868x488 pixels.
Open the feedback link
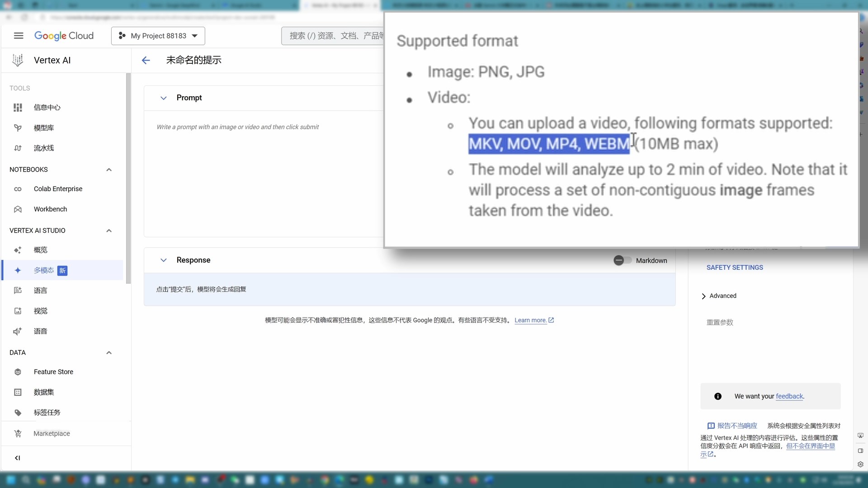coord(789,396)
